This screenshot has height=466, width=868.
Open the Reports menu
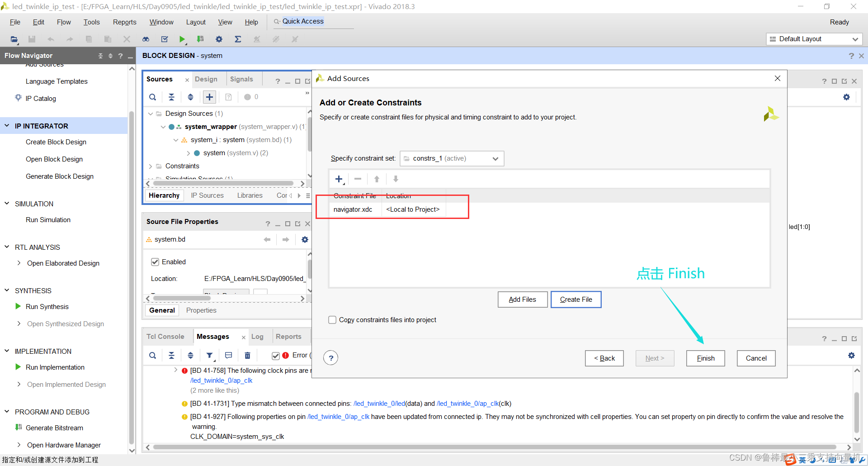(x=124, y=22)
